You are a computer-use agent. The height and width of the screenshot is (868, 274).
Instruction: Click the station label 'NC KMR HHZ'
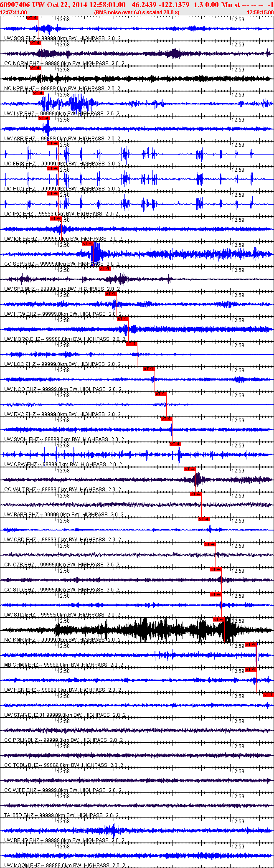20,640
